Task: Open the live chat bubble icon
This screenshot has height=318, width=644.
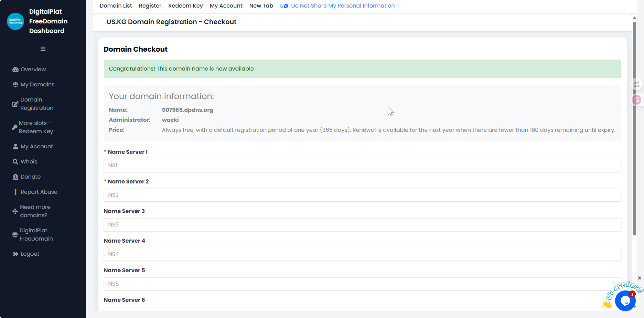Action: pyautogui.click(x=625, y=300)
